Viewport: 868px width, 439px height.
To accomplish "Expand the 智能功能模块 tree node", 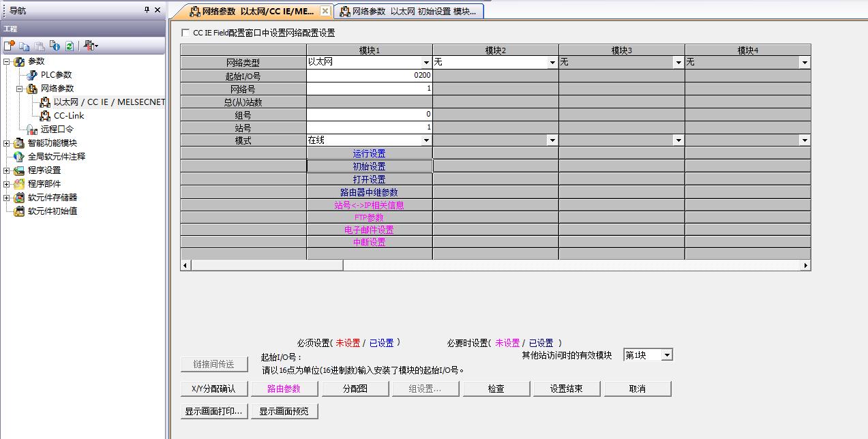I will pyautogui.click(x=7, y=143).
